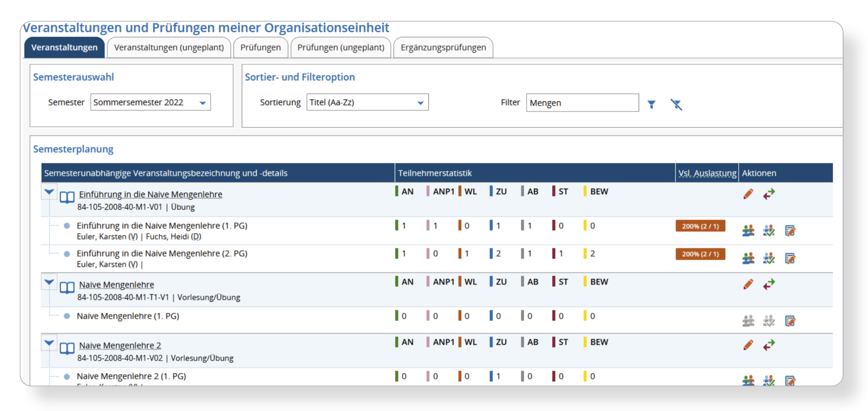Open participant approval icon for Einführung 2. PG
Screen dimensions: 868x411
(x=769, y=258)
